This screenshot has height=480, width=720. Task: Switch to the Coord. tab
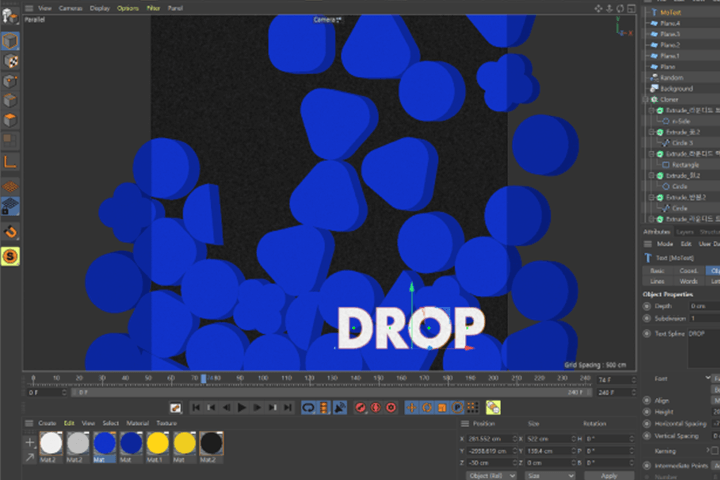pyautogui.click(x=688, y=271)
